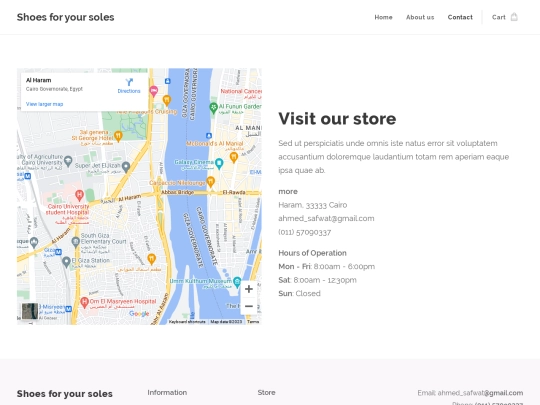Click the Map data ©2023 text

tap(226, 322)
